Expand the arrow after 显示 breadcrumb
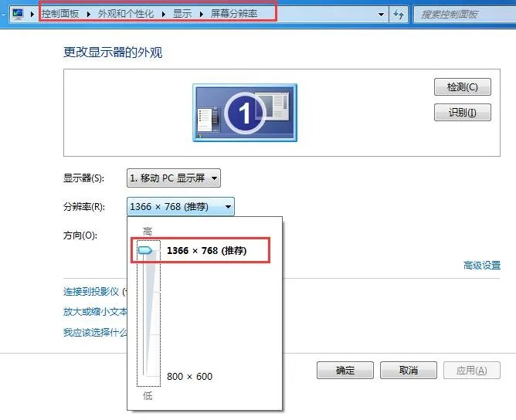Screen dimensions: 516x420 coord(202,14)
